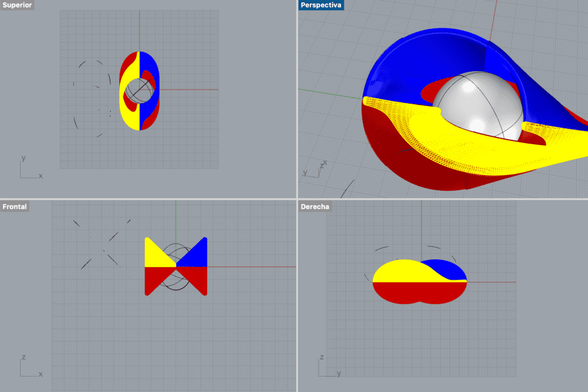The image size is (588, 392).
Task: Open the Perspectiva viewport title menu
Action: (x=321, y=5)
